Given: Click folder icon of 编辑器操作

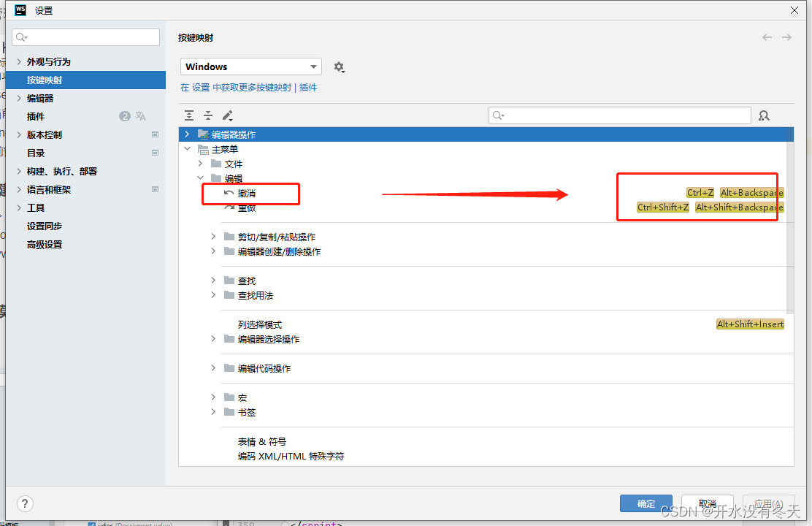Looking at the screenshot, I should [x=203, y=134].
